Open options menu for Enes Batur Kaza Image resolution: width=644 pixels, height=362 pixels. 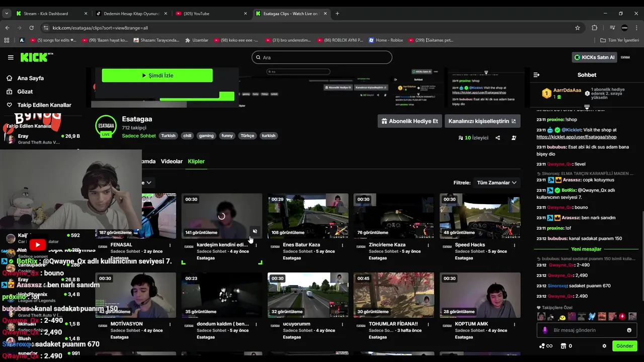[343, 245]
